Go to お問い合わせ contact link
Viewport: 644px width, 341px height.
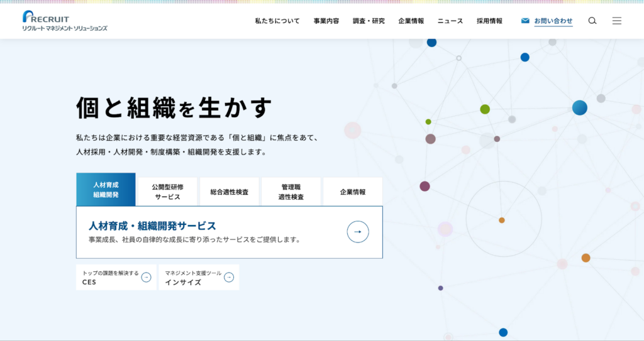pyautogui.click(x=553, y=21)
